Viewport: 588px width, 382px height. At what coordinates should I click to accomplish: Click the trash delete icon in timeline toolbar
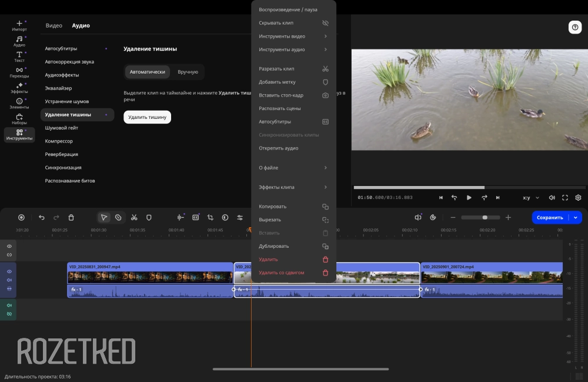point(71,217)
